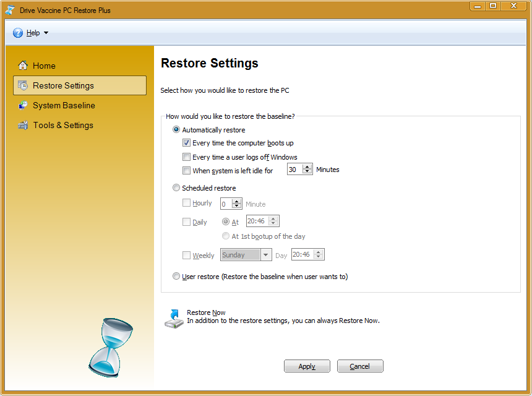Increase idle minutes with the up arrow

coord(307,166)
